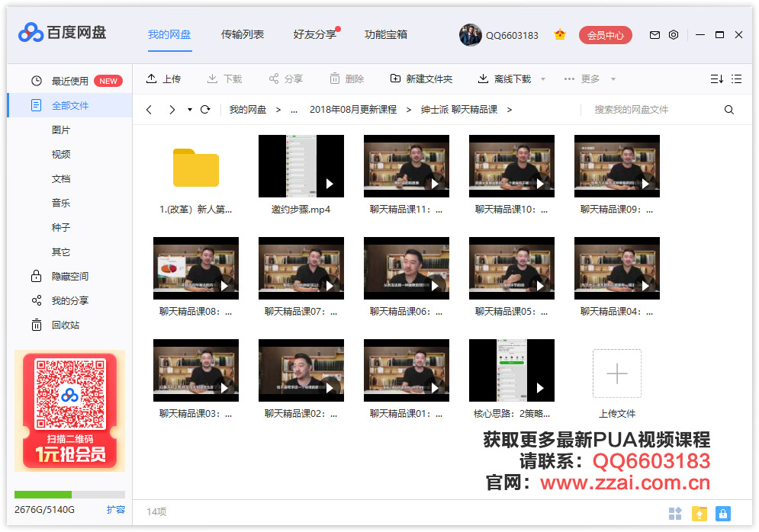This screenshot has height=532, width=759.
Task: Select the 聊天精品课09 video thumbnail
Action: [617, 166]
